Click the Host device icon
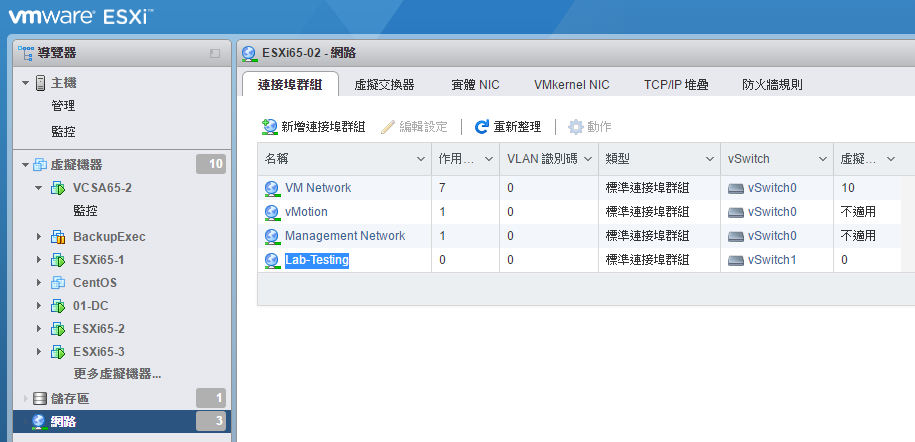The image size is (915, 442). pos(40,83)
